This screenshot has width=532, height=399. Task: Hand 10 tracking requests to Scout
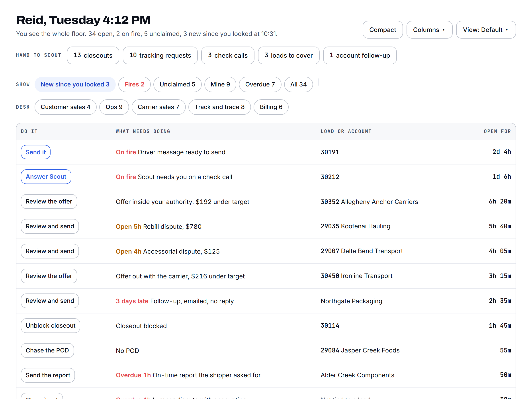pyautogui.click(x=160, y=55)
